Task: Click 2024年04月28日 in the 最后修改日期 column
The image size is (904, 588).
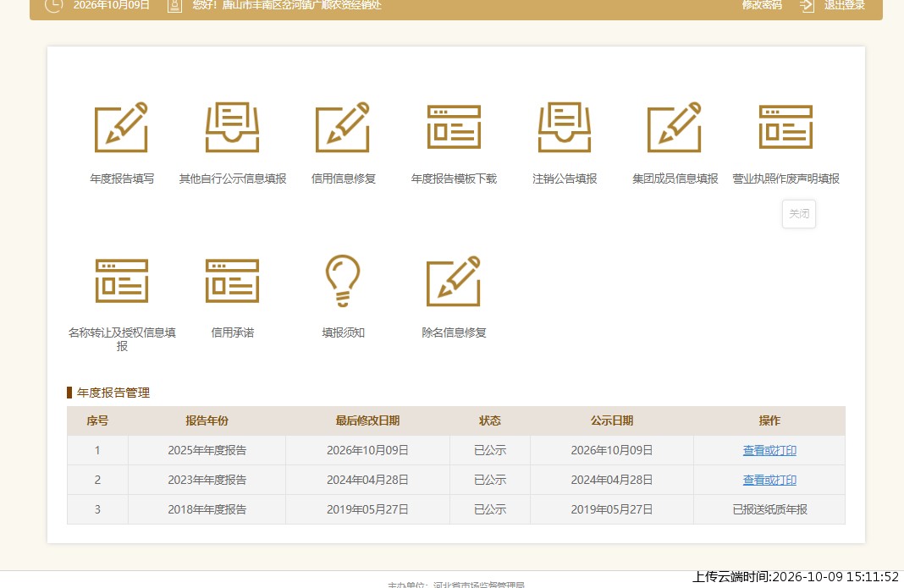Action: pos(367,480)
